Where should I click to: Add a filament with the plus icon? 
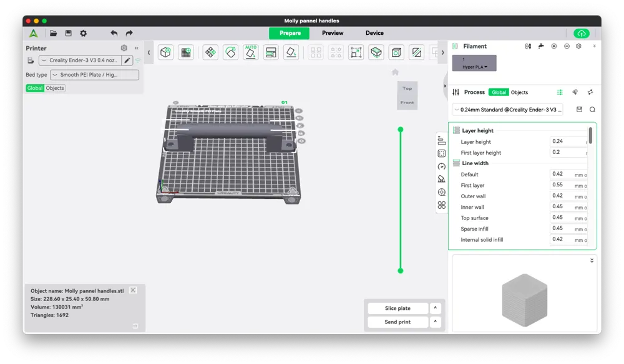[x=554, y=46]
